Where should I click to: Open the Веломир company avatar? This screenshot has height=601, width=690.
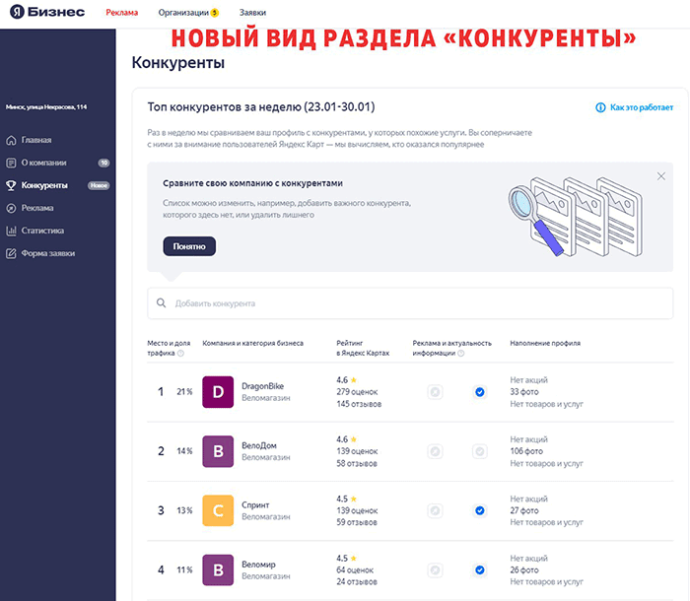point(218,570)
